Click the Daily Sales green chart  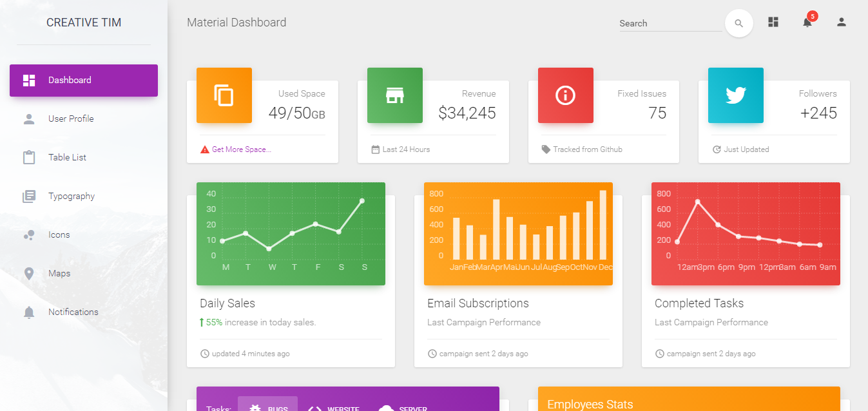tap(291, 234)
